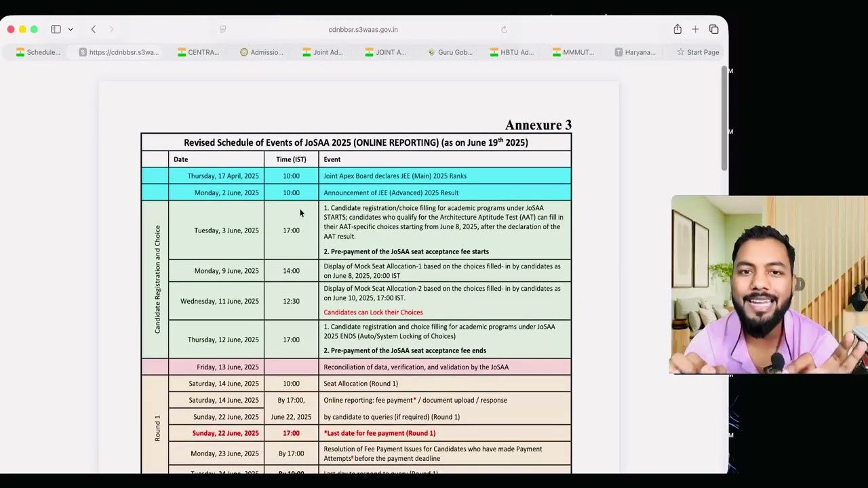Viewport: 868px width, 488px height.
Task: Open the sidebar options dropdown chevron
Action: [70, 30]
